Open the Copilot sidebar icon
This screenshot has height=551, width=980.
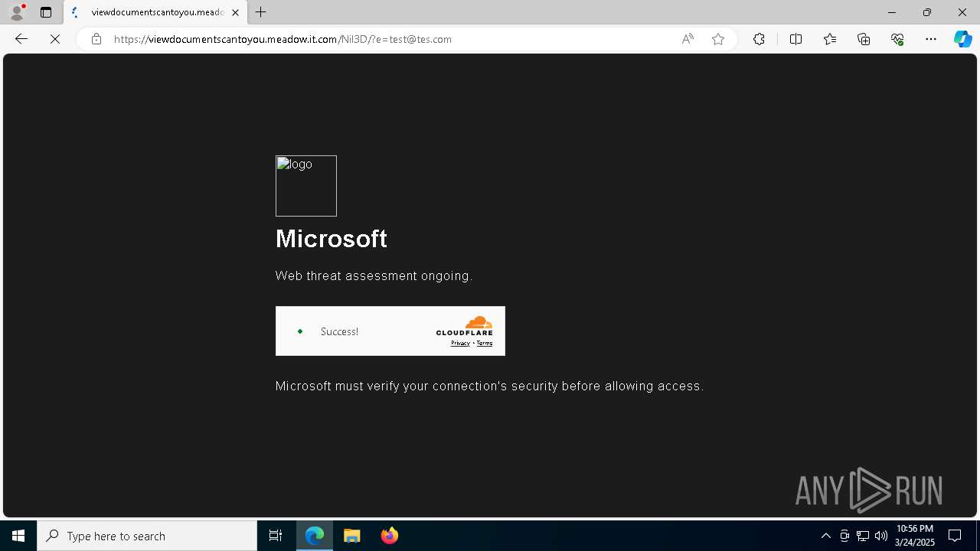pos(963,39)
